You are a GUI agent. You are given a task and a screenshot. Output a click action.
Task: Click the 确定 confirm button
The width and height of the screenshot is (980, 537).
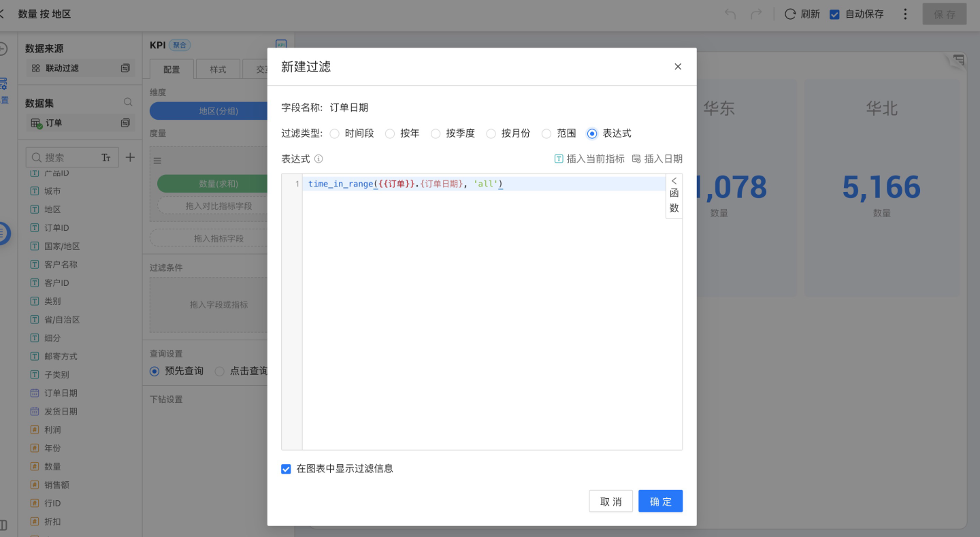point(660,502)
